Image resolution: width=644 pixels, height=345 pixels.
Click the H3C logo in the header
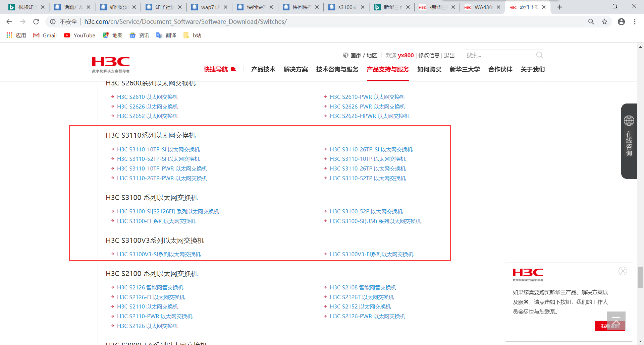111,64
